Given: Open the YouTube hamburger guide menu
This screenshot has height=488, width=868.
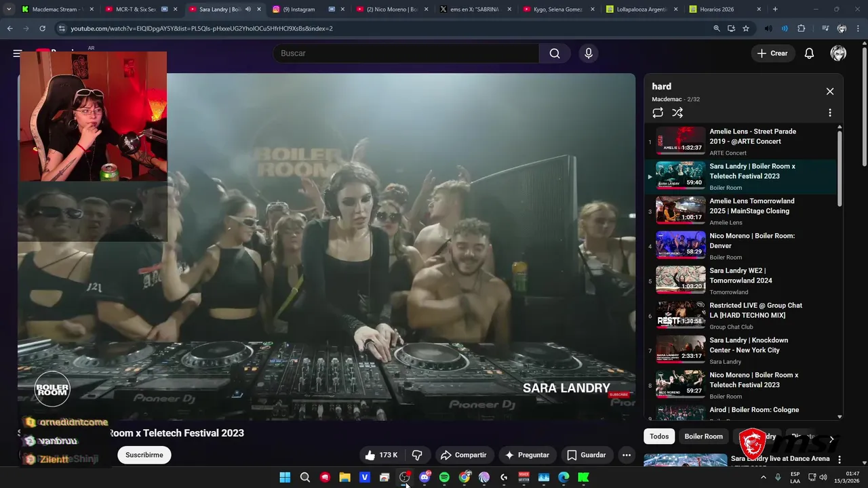Looking at the screenshot, I should click(x=18, y=54).
